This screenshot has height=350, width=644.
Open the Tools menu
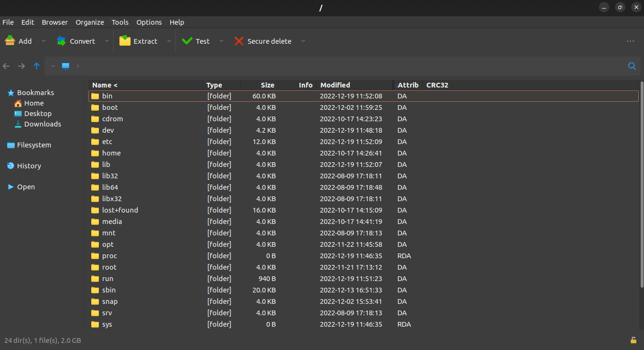click(120, 22)
